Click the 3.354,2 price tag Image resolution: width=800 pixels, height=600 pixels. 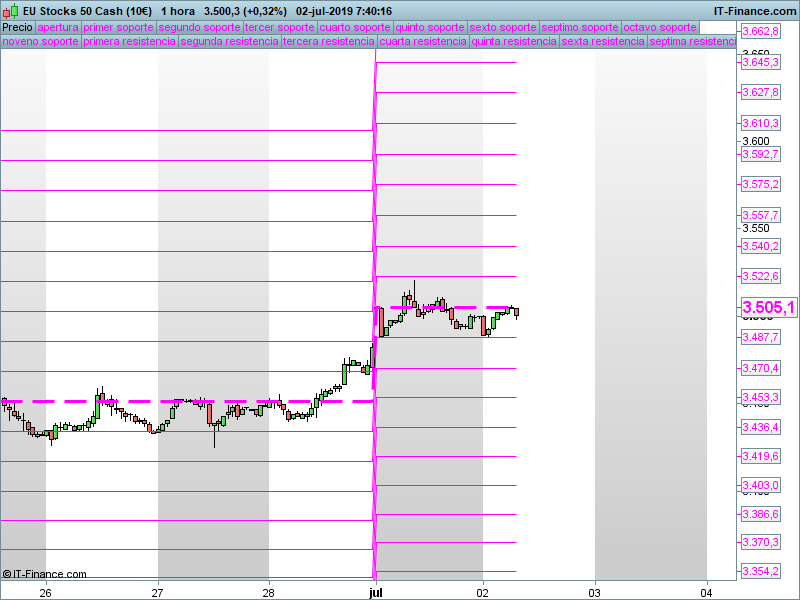tap(760, 571)
